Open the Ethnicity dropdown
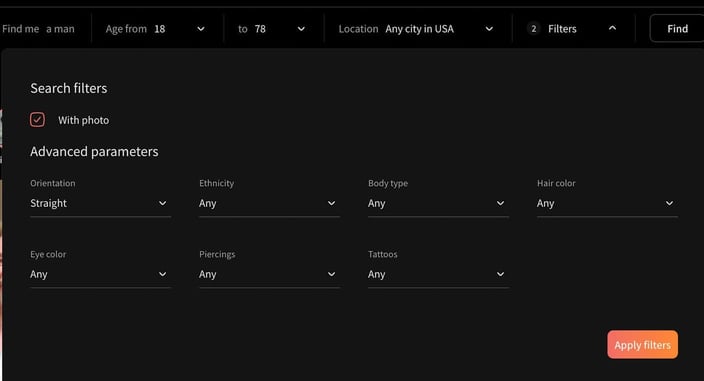Viewport: 704px width, 381px height. tap(269, 203)
